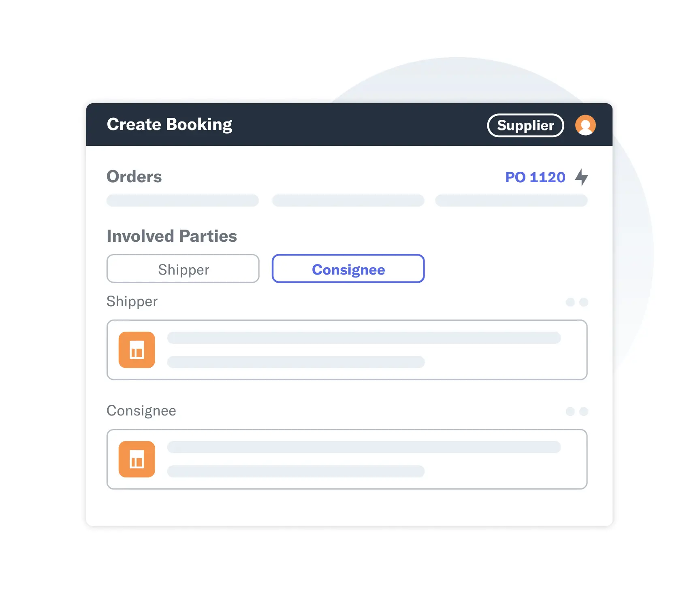This screenshot has height=605, width=700.
Task: Click the shorter bottom line in the Consignee card
Action: [296, 471]
